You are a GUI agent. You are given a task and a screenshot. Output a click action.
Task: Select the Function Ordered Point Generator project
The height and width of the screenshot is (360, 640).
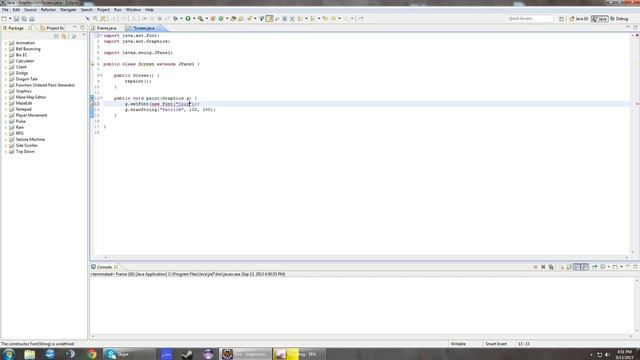(x=45, y=85)
